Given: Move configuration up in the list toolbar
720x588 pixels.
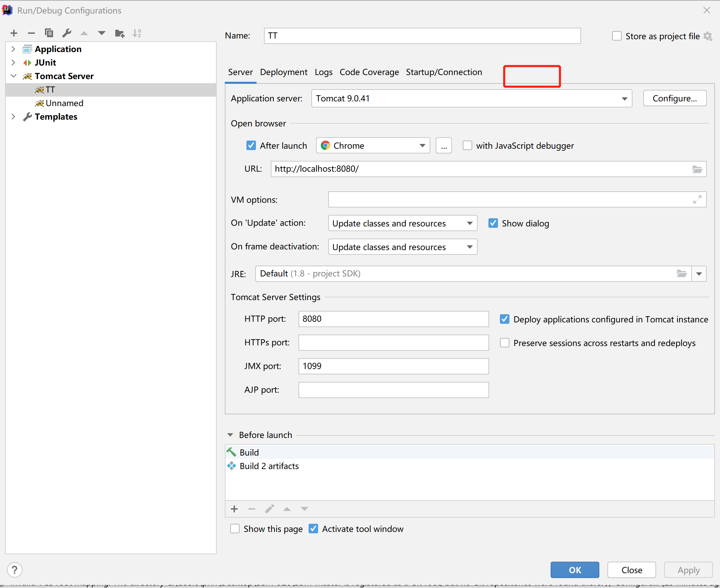Looking at the screenshot, I should [84, 33].
